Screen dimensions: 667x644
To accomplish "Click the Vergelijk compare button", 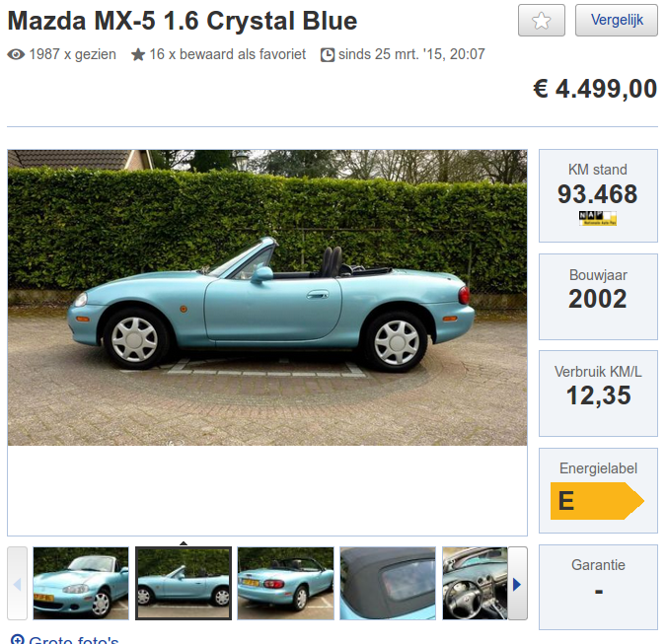I will [x=617, y=21].
